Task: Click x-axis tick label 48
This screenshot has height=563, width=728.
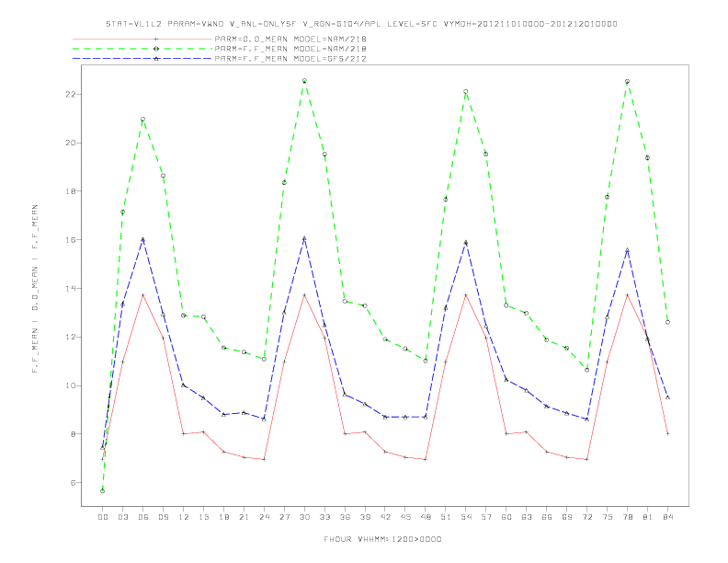Action: 426,517
